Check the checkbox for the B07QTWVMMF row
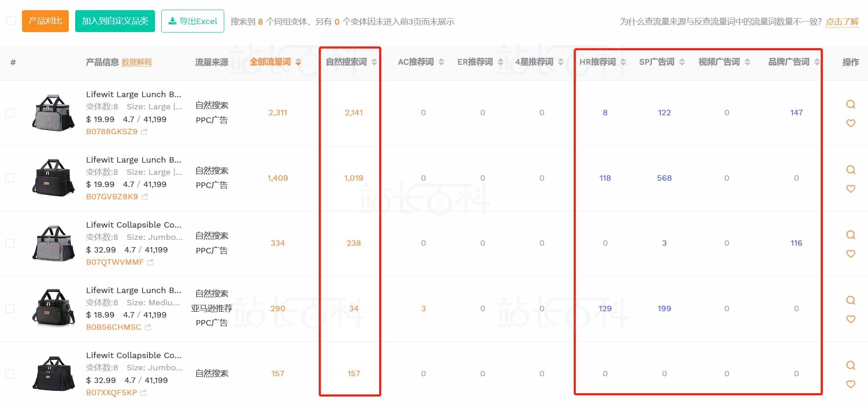Image resolution: width=868 pixels, height=405 pixels. point(10,243)
